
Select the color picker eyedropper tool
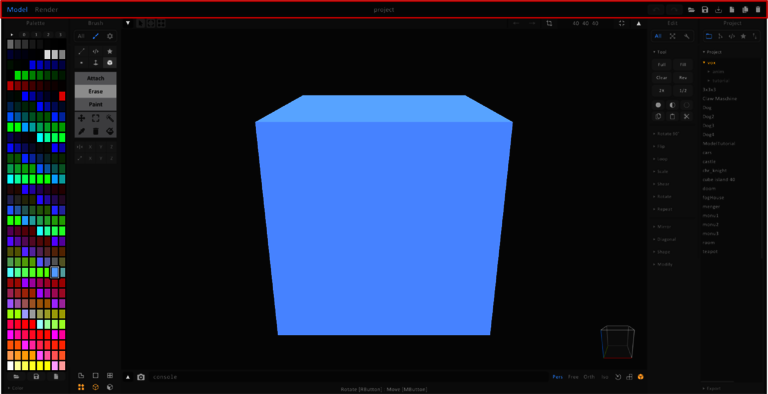click(81, 131)
